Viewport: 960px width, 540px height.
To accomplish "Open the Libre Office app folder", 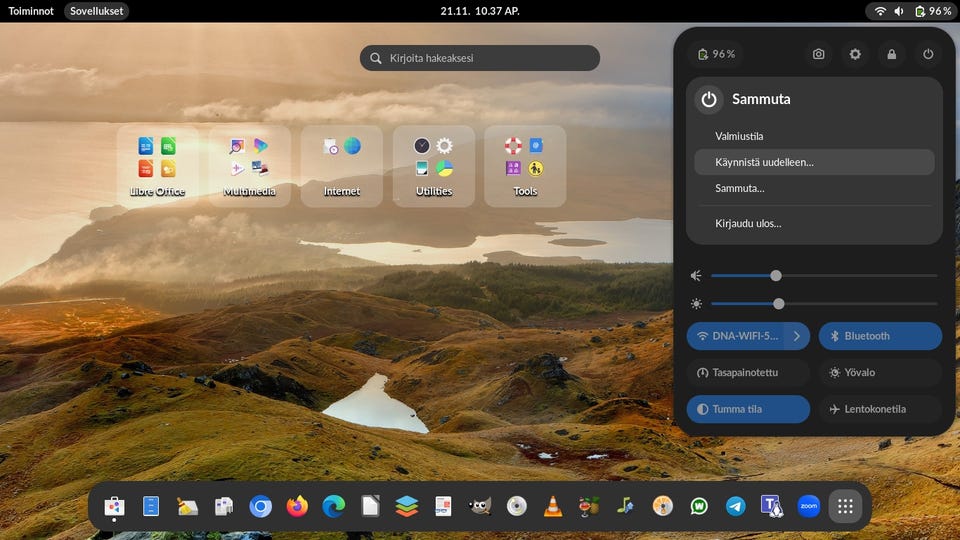I will 157,166.
